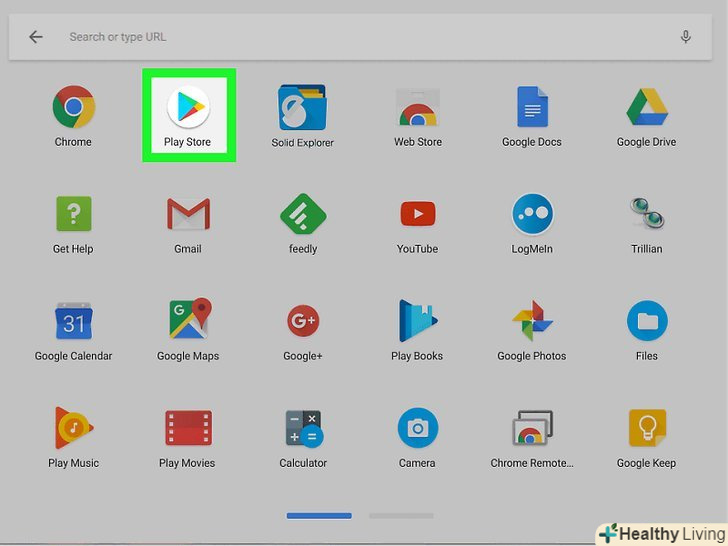This screenshot has height=546, width=728.
Task: Open Play Movies
Action: click(188, 428)
